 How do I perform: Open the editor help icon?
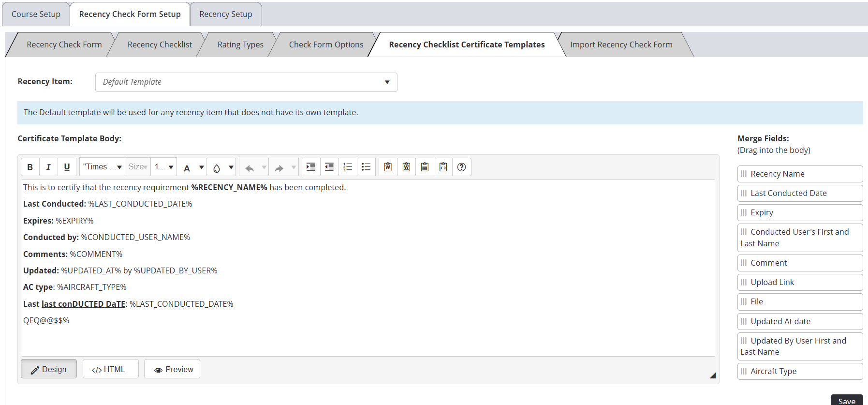461,167
